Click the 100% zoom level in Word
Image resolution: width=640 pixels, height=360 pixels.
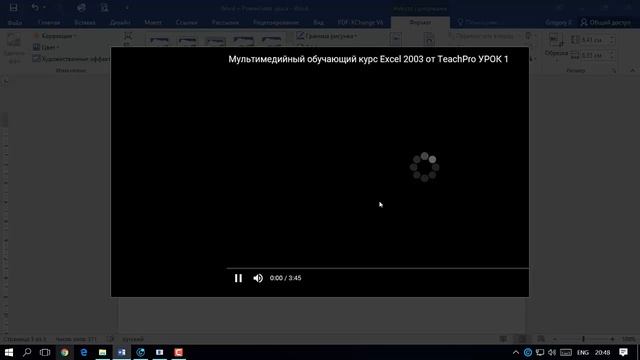click(x=629, y=339)
